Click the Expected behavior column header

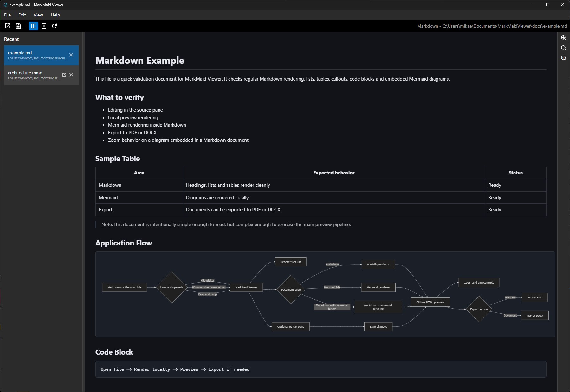click(x=334, y=173)
